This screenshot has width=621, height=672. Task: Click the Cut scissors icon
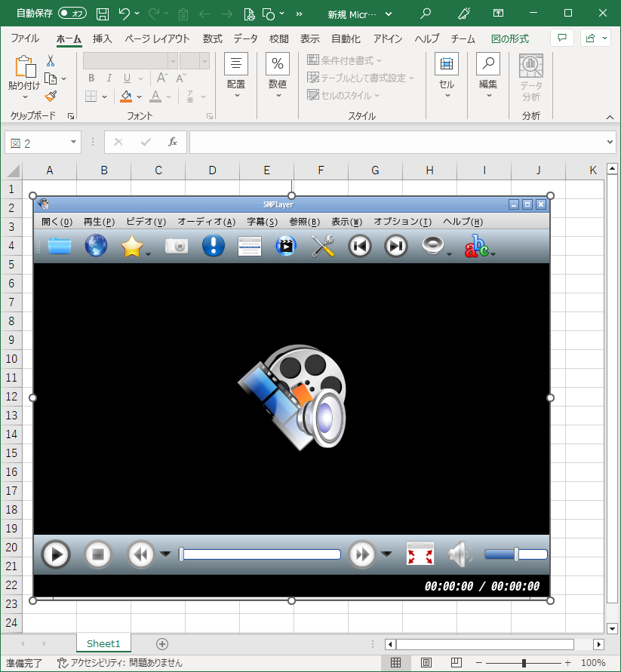coord(51,61)
